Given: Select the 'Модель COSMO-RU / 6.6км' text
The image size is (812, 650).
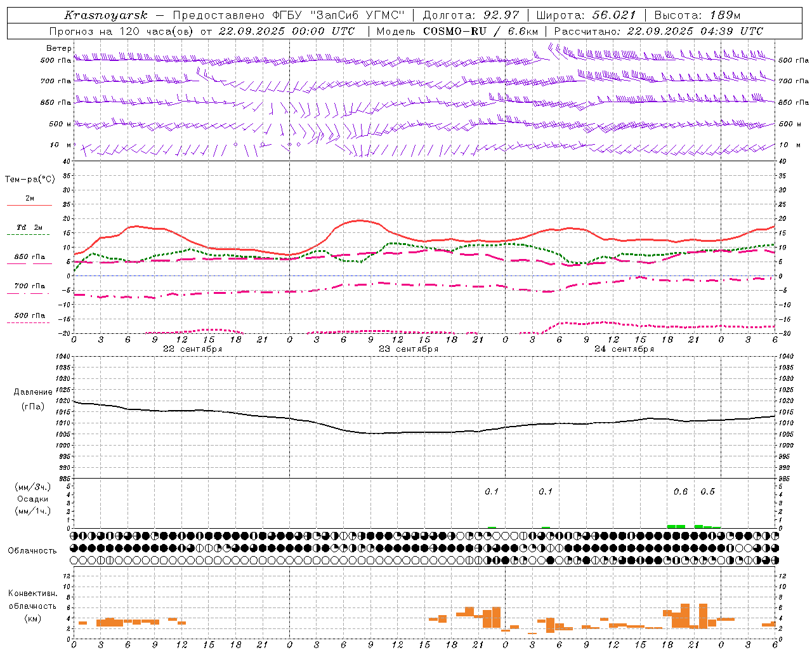Looking at the screenshot, I should pyautogui.click(x=457, y=31).
